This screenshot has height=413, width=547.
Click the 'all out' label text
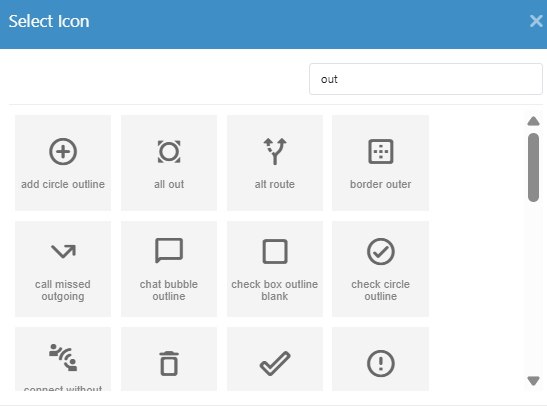tap(169, 184)
